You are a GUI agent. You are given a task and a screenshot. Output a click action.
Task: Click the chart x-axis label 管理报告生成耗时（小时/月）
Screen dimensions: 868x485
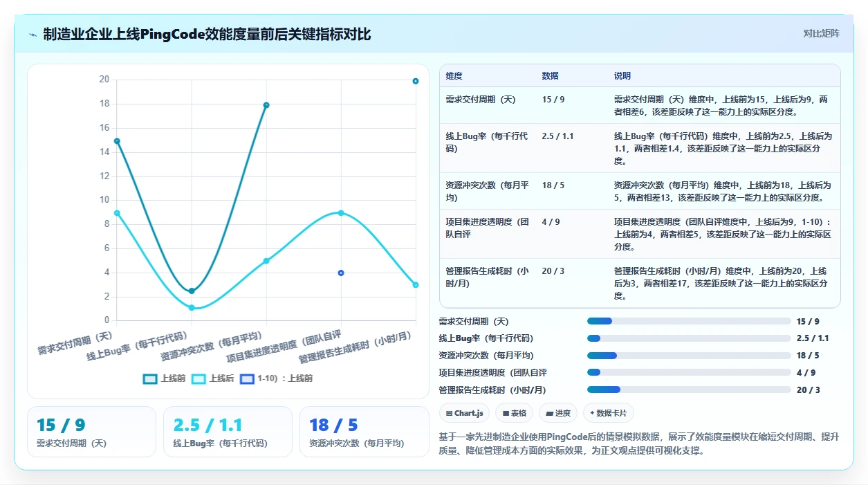355,348
